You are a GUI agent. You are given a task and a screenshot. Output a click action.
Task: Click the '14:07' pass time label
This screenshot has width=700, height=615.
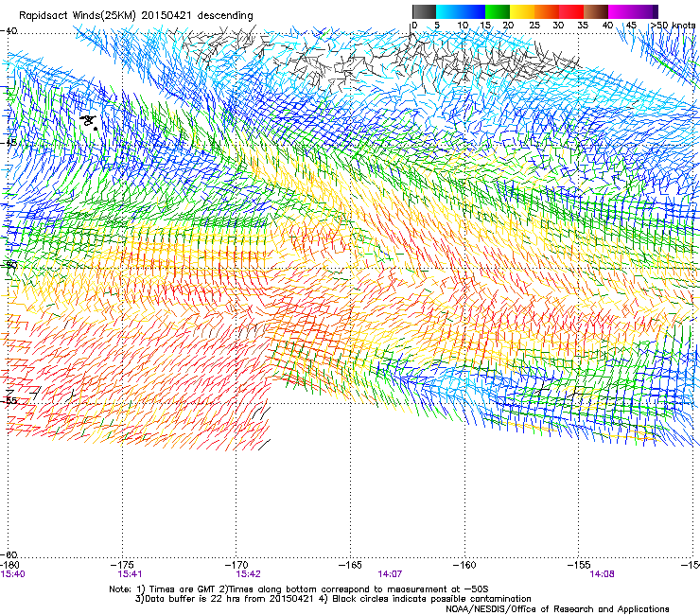tap(390, 574)
